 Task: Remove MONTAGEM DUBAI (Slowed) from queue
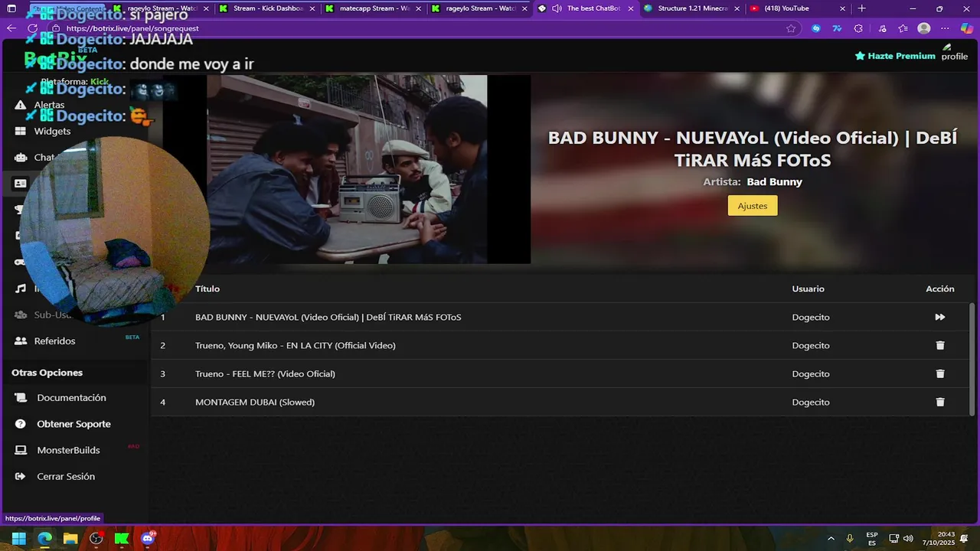click(x=940, y=402)
